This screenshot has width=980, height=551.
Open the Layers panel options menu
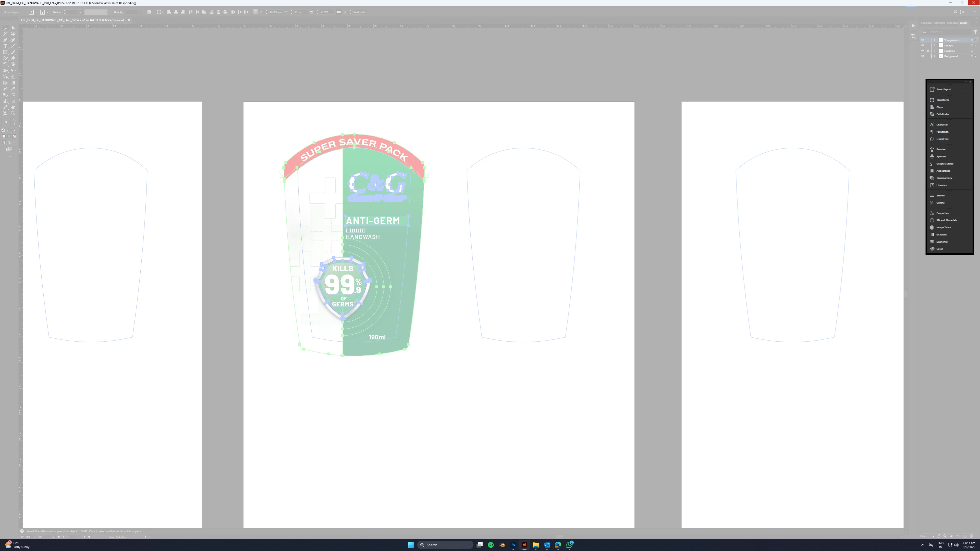coord(977,23)
